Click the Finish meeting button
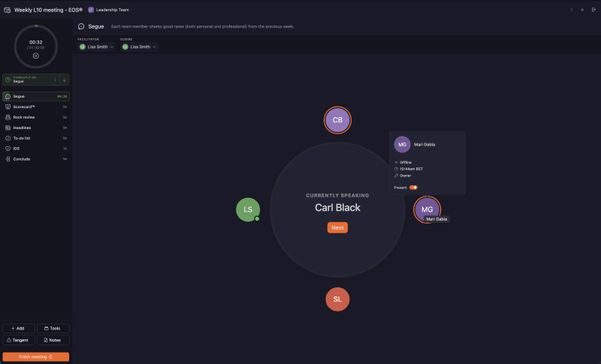This screenshot has height=364, width=601. click(x=35, y=356)
